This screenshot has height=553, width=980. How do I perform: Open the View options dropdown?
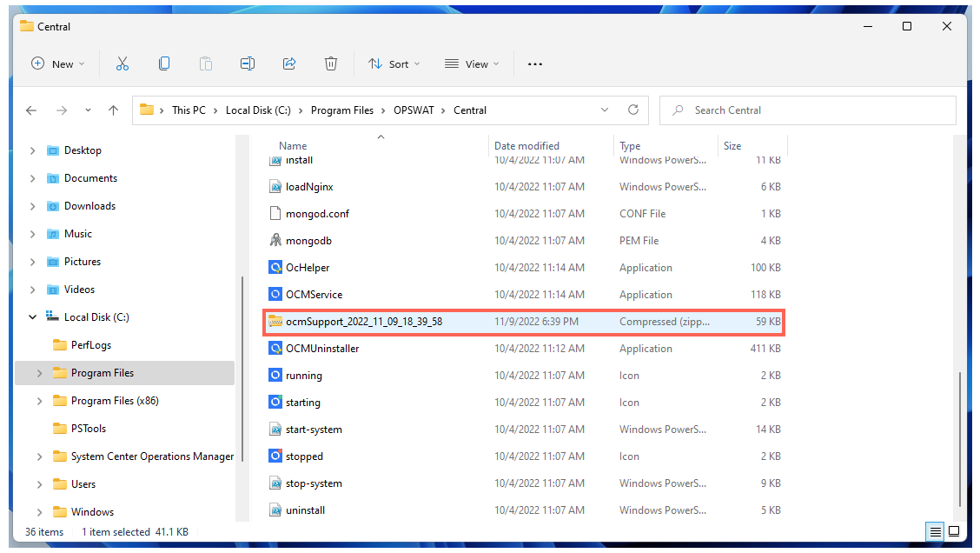click(472, 63)
